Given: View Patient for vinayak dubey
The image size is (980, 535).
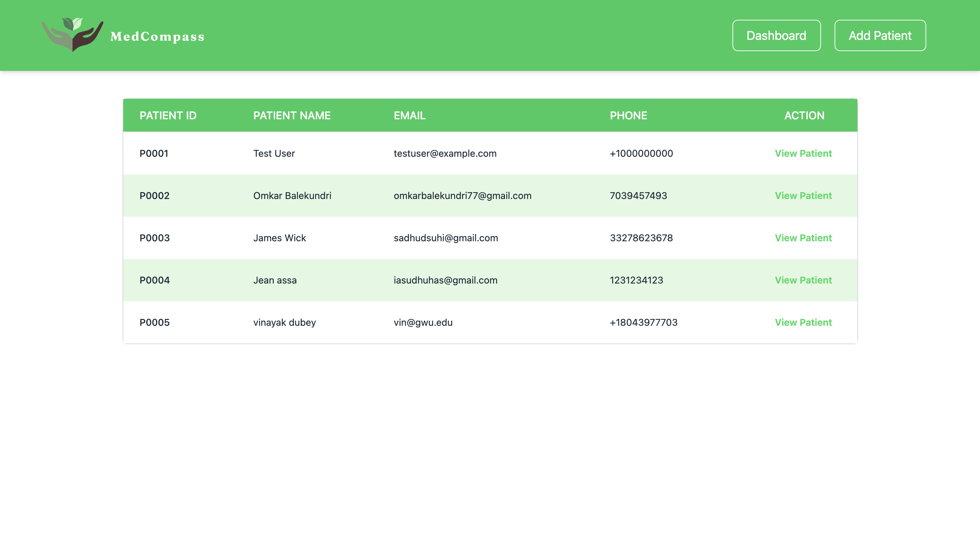Looking at the screenshot, I should click(x=803, y=322).
